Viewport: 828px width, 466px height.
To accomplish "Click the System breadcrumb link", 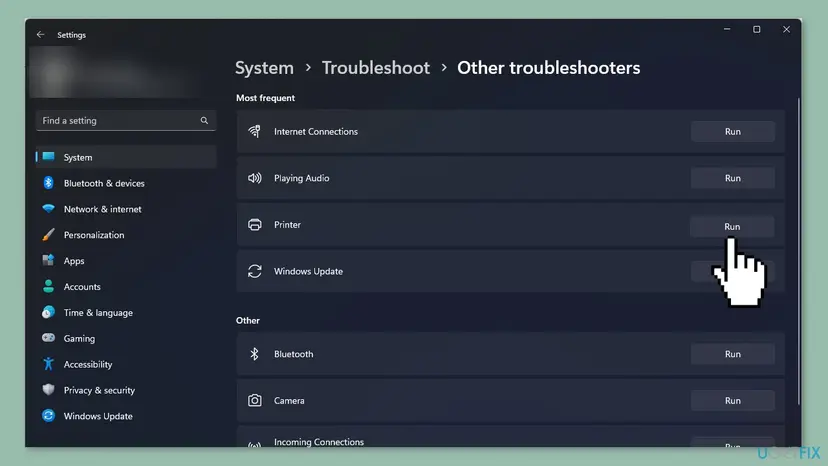I will click(x=264, y=68).
